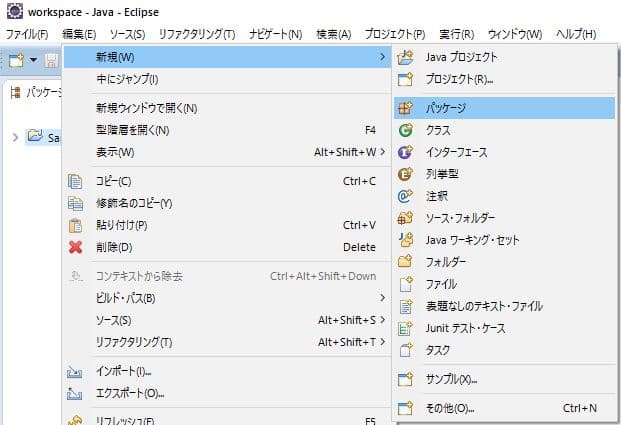Open the ソース(S) menu in menu bar
Screen dimensions: 621x425
point(128,34)
